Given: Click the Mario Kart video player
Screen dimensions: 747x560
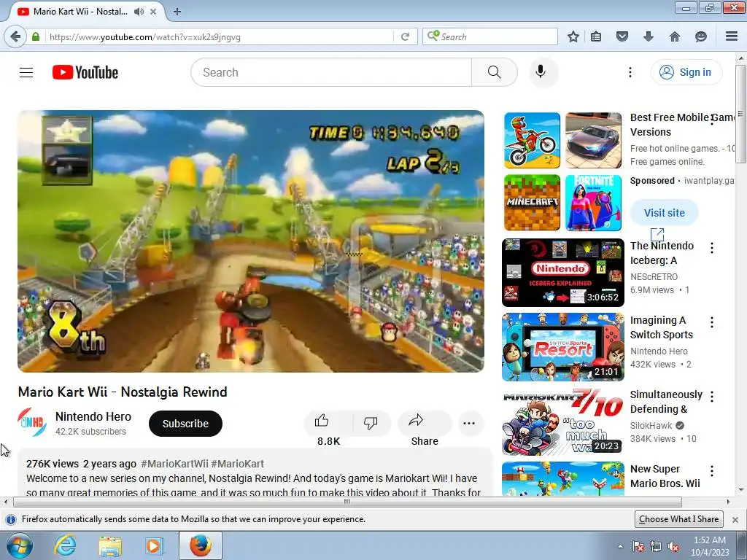Looking at the screenshot, I should [x=251, y=241].
